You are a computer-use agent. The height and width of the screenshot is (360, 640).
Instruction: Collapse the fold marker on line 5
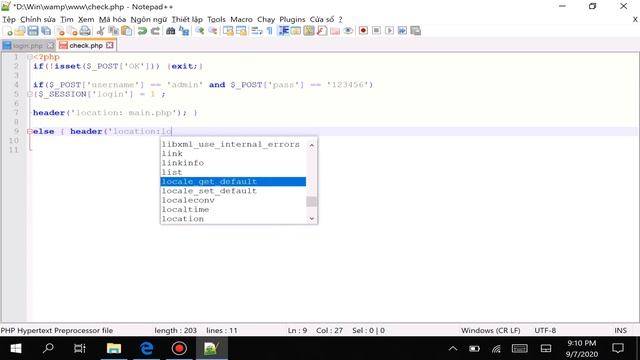pos(29,94)
